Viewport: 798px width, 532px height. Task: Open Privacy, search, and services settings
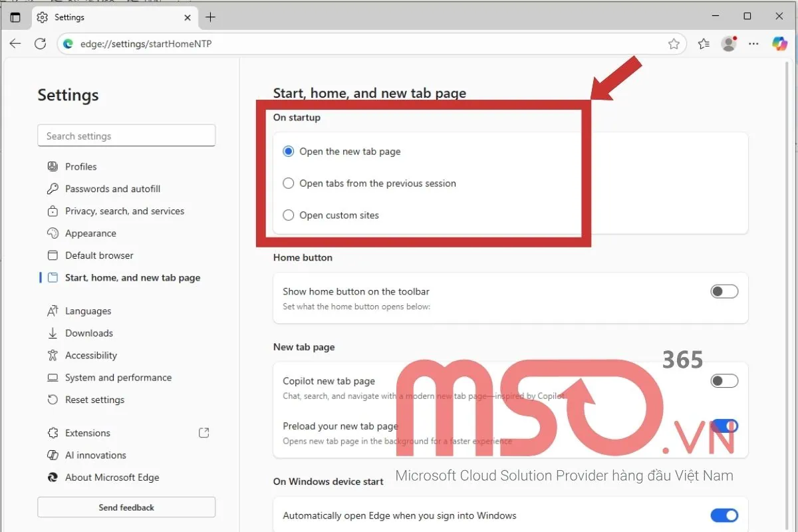[53, 211]
